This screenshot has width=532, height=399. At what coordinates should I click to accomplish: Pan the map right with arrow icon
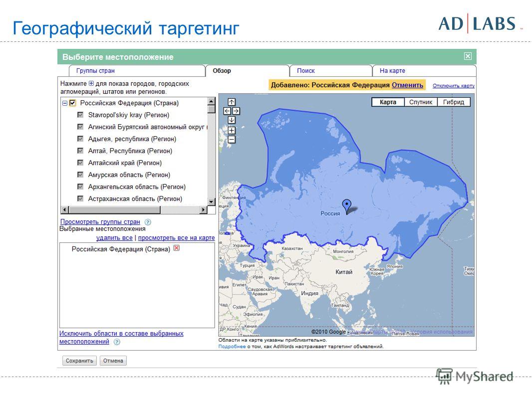[x=236, y=111]
